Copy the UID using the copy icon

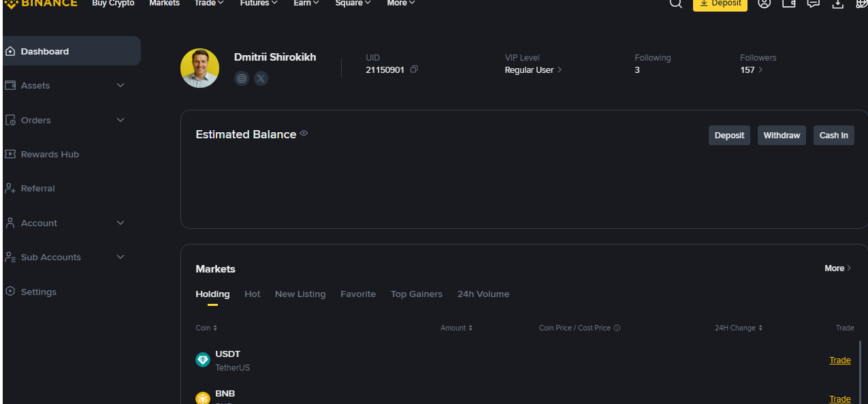(x=413, y=69)
